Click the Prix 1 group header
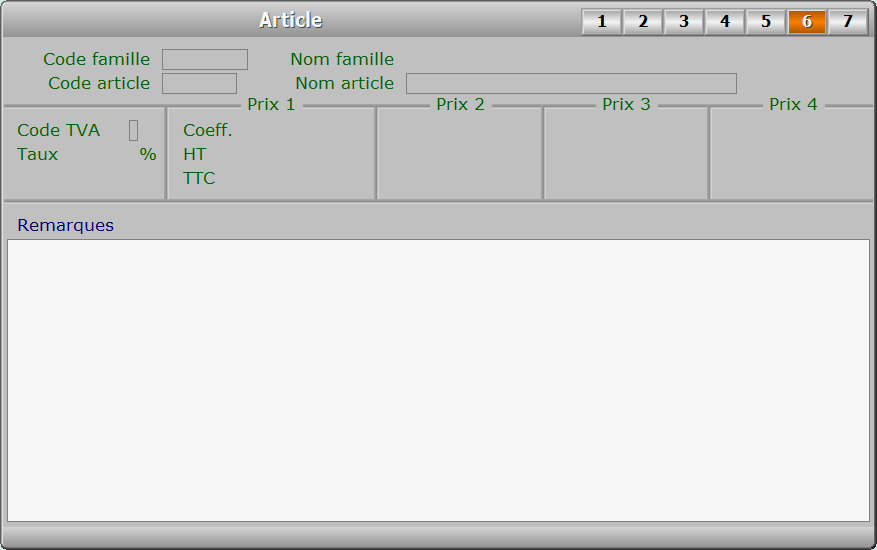877x550 pixels. click(271, 105)
